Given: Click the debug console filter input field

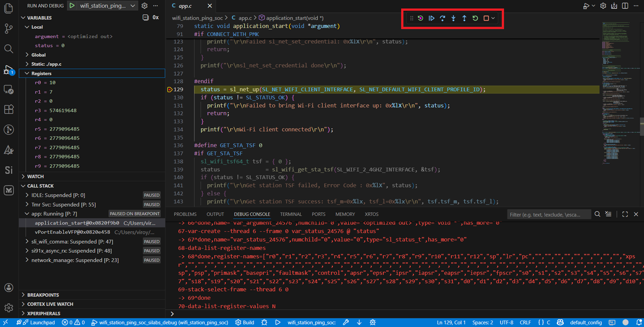Looking at the screenshot, I should point(549,214).
